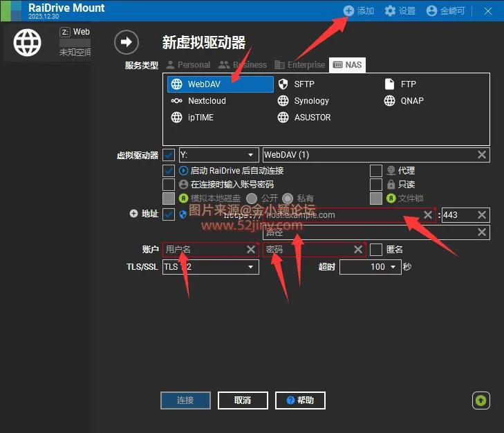Click the arrow icon beside 新虚拟驱动器
This screenshot has height=433, width=504.
tap(126, 42)
